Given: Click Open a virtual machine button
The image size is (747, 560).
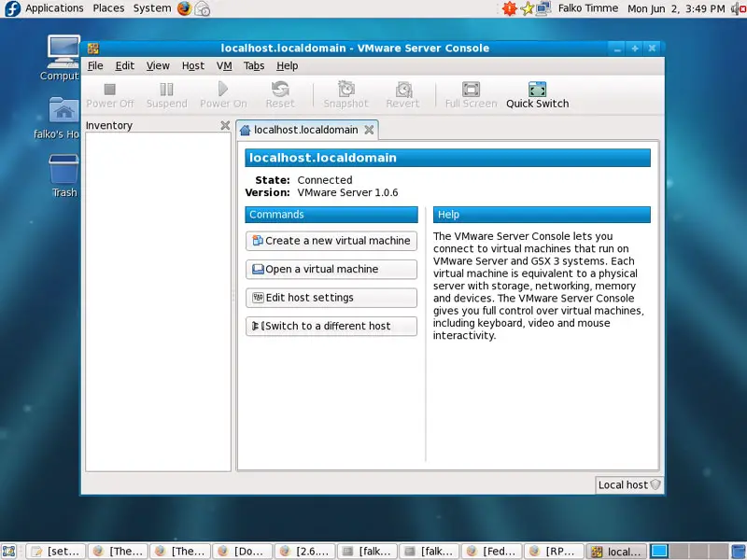Looking at the screenshot, I should 331,270.
